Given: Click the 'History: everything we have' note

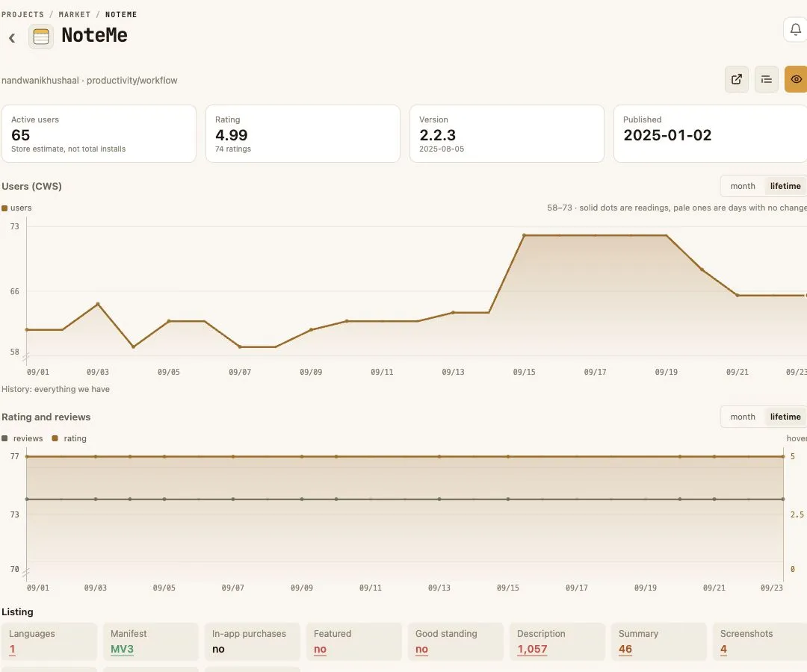Looking at the screenshot, I should pyautogui.click(x=55, y=389).
